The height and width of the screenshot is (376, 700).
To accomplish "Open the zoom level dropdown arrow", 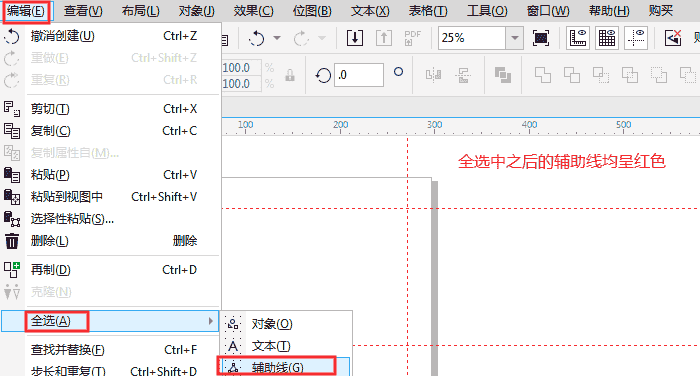I will [x=515, y=38].
